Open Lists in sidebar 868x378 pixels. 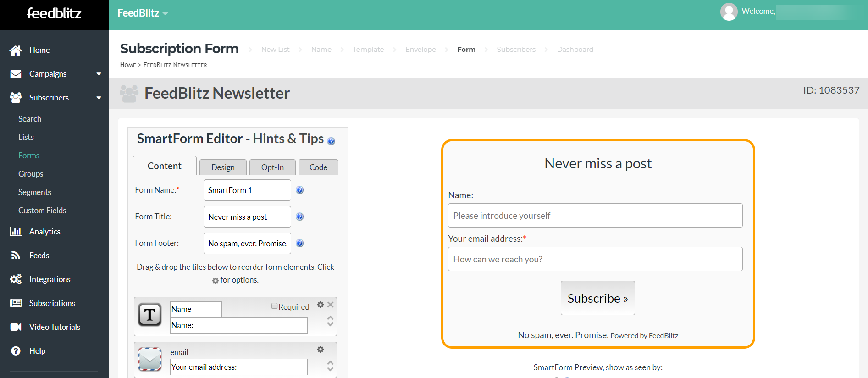26,137
